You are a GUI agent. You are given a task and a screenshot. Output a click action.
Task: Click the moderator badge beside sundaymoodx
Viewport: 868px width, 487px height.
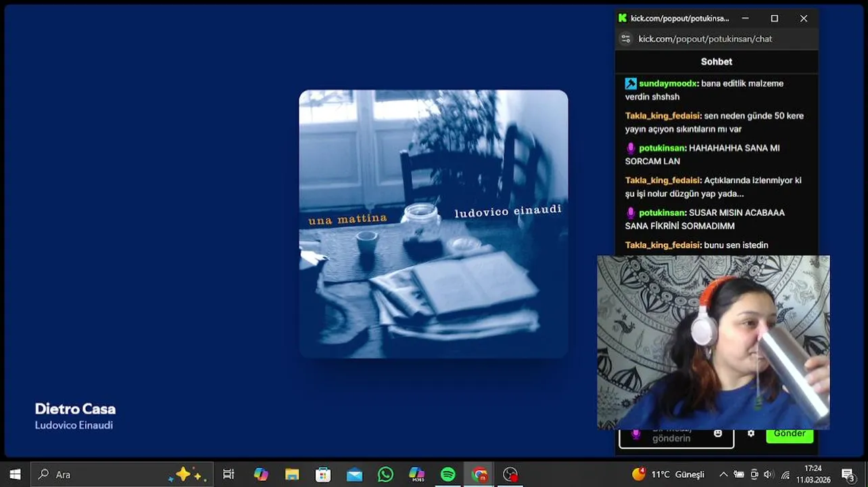tap(631, 83)
